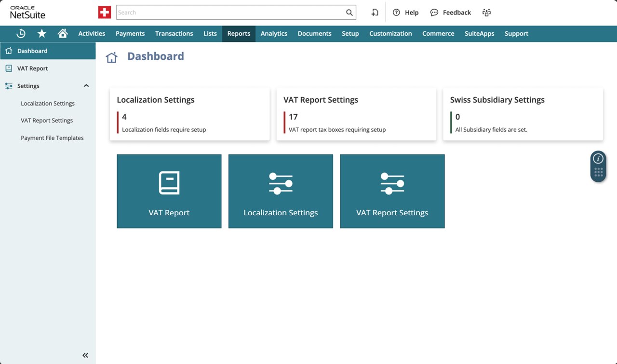
Task: Collapse the Settings section chevron
Action: 86,86
